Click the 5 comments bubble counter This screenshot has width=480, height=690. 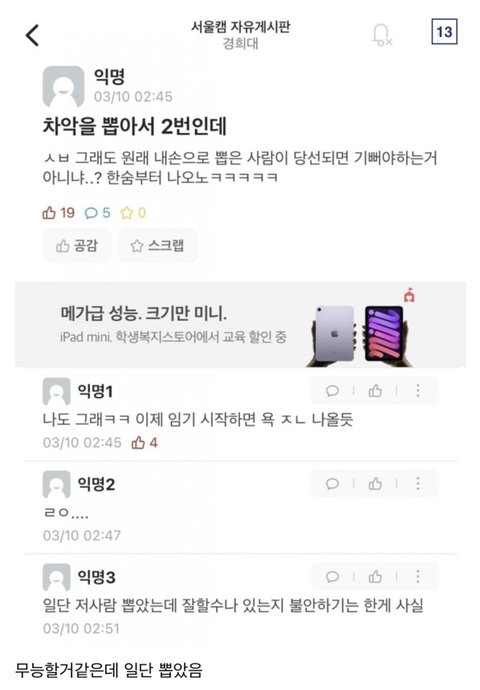(x=97, y=213)
